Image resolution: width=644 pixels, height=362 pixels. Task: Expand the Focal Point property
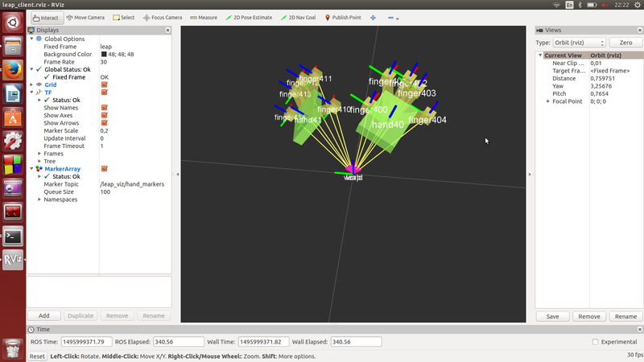548,101
